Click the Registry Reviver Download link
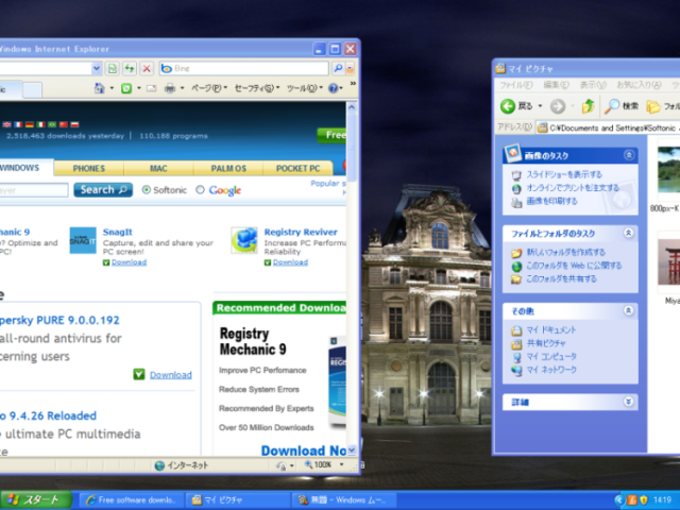680x510 pixels. (291, 262)
